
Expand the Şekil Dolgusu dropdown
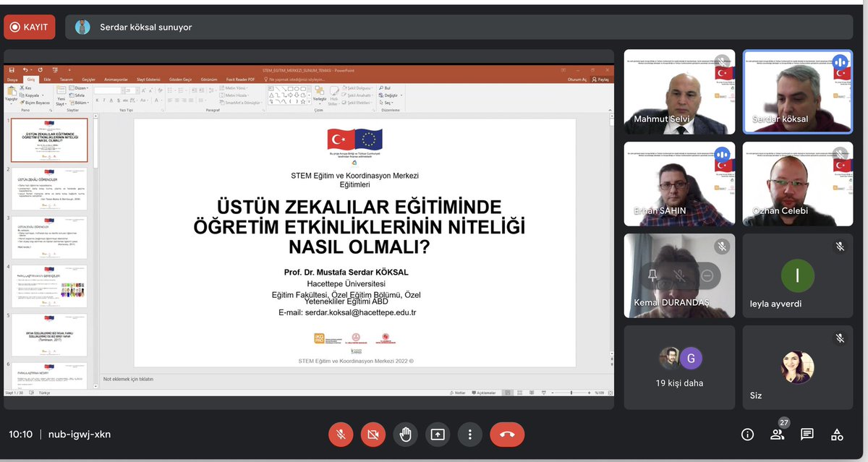coord(359,87)
